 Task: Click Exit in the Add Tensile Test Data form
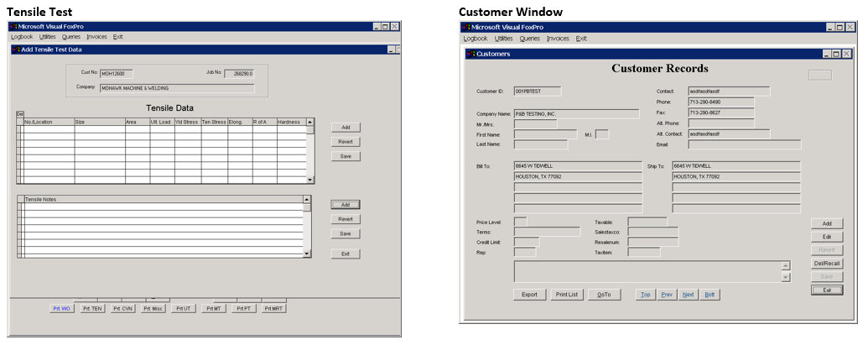tap(346, 254)
